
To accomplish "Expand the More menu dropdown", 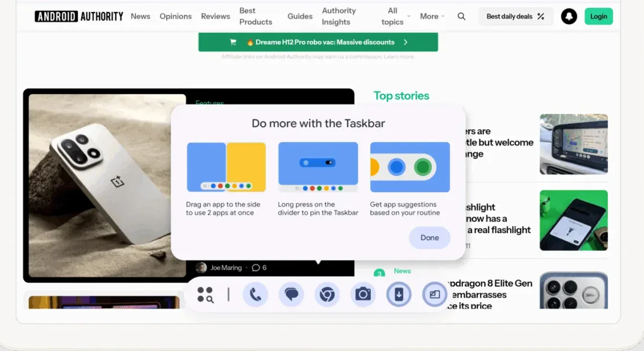I will pyautogui.click(x=432, y=17).
